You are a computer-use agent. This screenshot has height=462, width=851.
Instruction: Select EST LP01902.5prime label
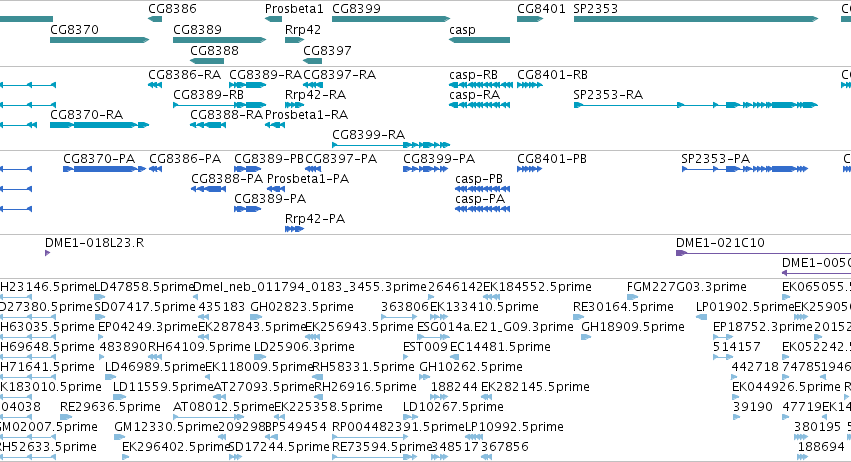pos(745,307)
